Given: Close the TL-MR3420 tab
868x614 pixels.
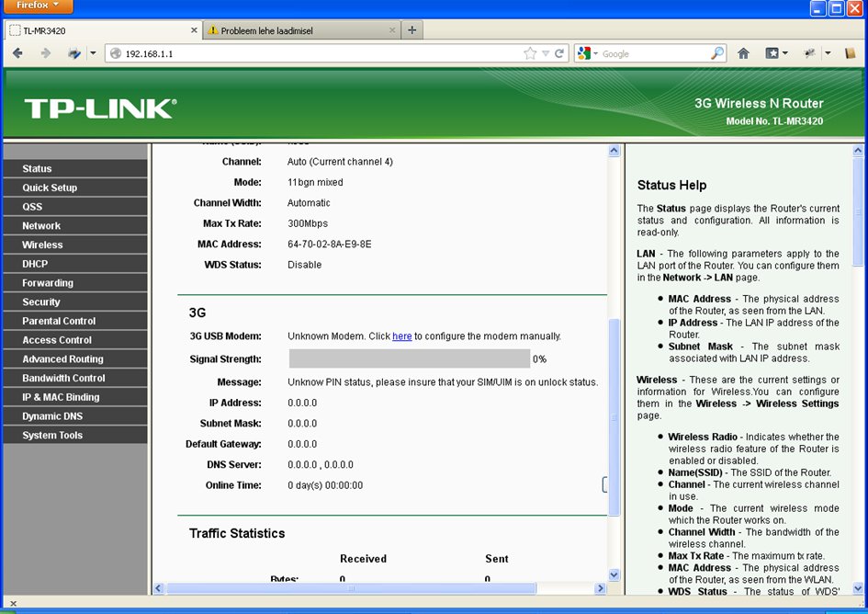Looking at the screenshot, I should (194, 30).
